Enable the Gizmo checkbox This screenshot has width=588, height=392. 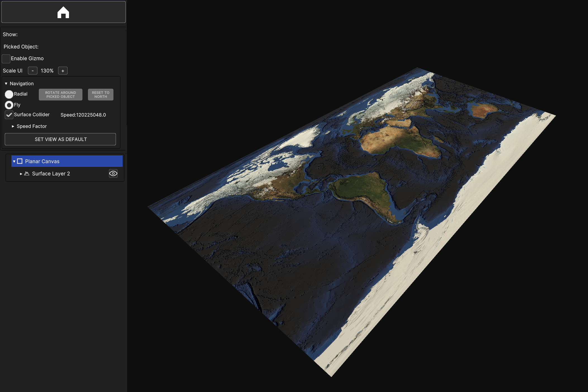[6, 59]
